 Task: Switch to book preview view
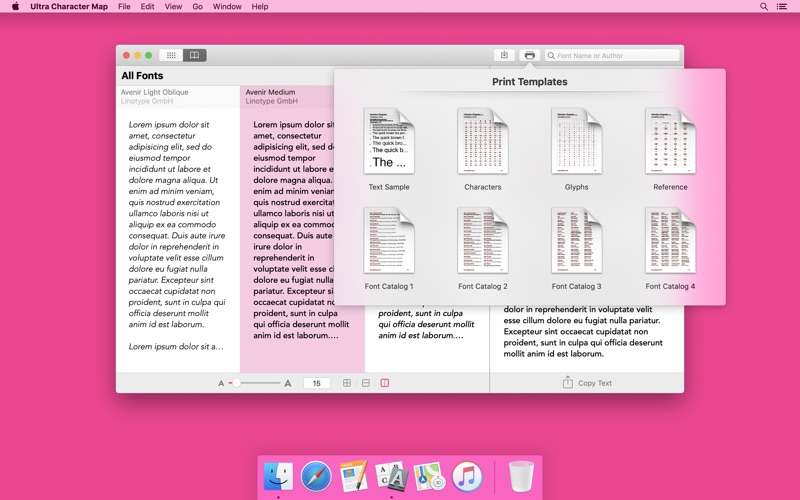[x=194, y=55]
